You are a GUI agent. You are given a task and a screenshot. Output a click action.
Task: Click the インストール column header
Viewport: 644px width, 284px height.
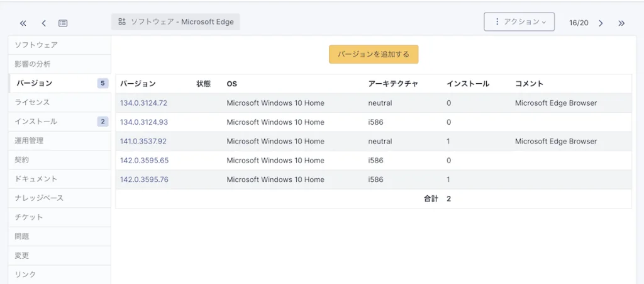[468, 84]
